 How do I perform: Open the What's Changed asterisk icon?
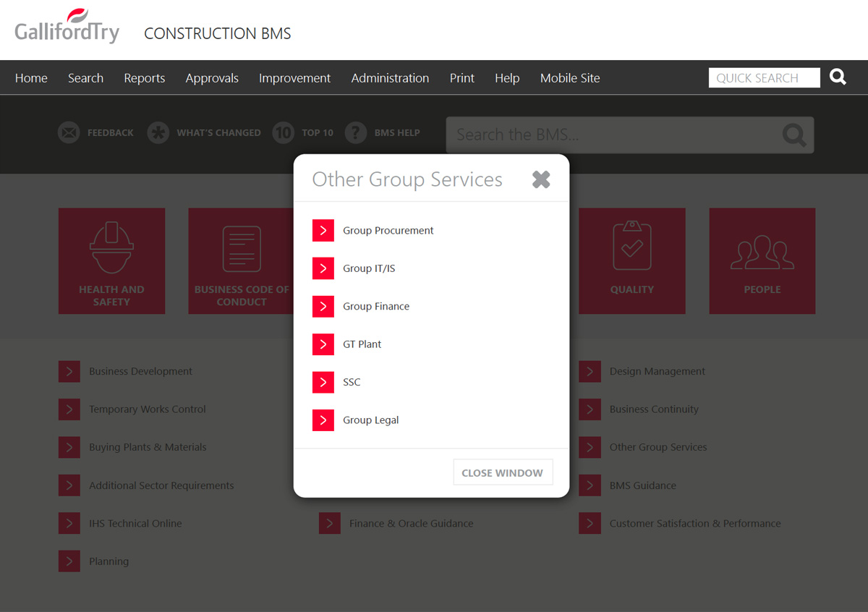point(158,132)
